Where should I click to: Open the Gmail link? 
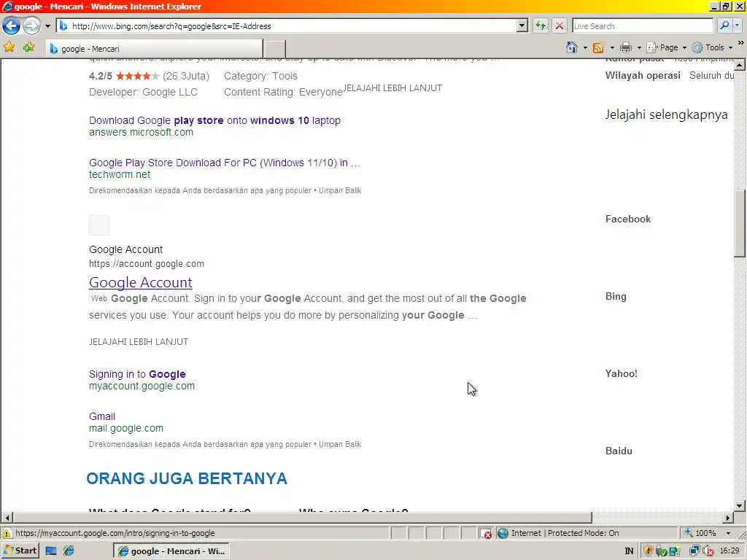(x=102, y=416)
